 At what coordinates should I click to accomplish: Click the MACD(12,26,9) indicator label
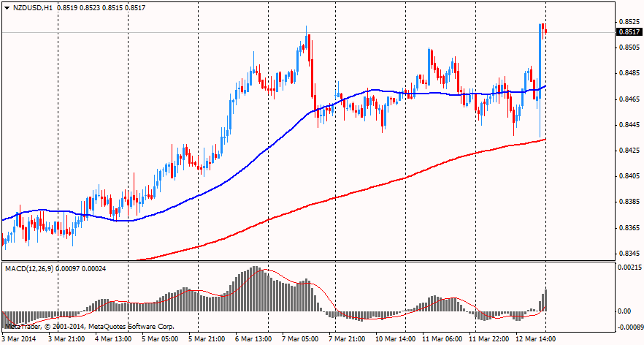pyautogui.click(x=29, y=268)
